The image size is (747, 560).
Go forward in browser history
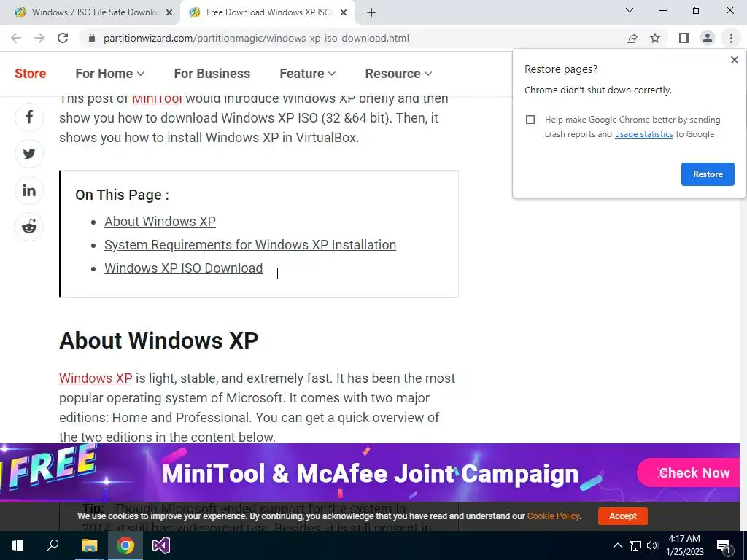39,38
